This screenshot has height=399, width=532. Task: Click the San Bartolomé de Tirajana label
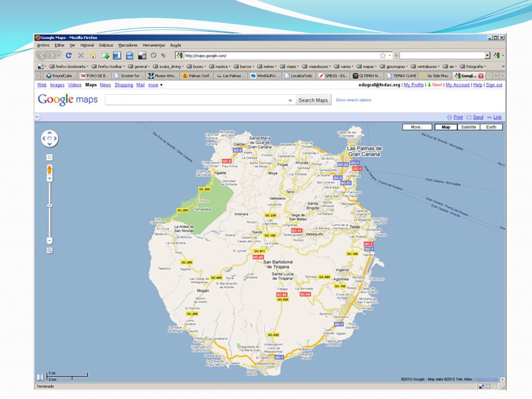tap(278, 264)
